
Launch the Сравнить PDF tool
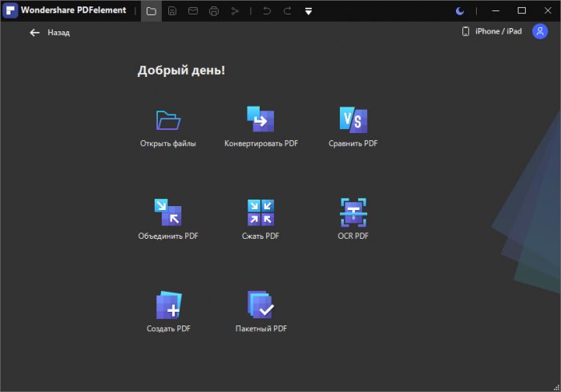353,120
